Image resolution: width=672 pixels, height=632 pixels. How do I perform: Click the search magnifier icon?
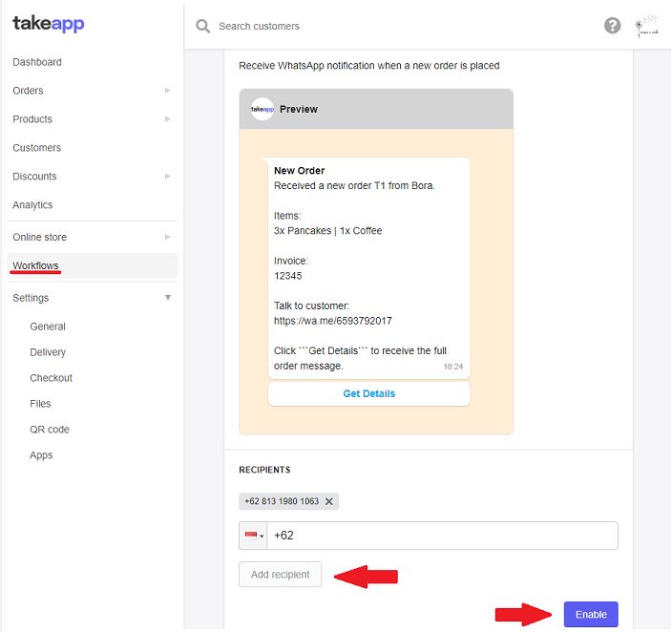(202, 27)
